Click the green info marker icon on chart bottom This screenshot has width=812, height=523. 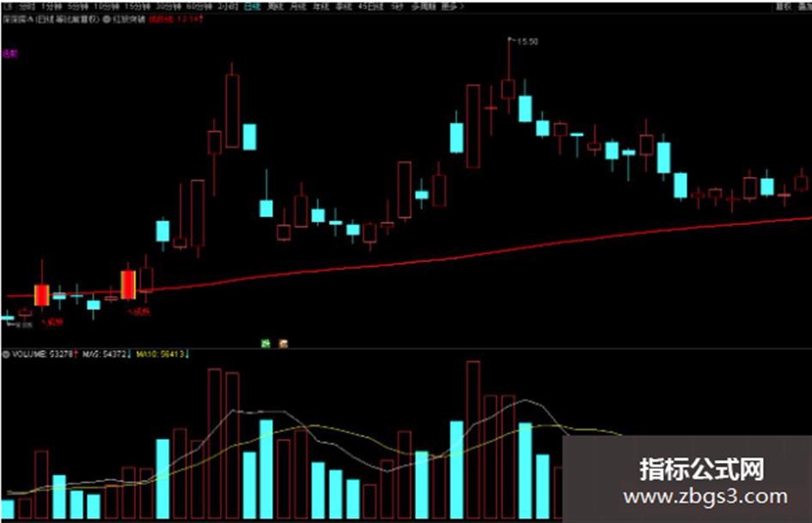point(266,344)
